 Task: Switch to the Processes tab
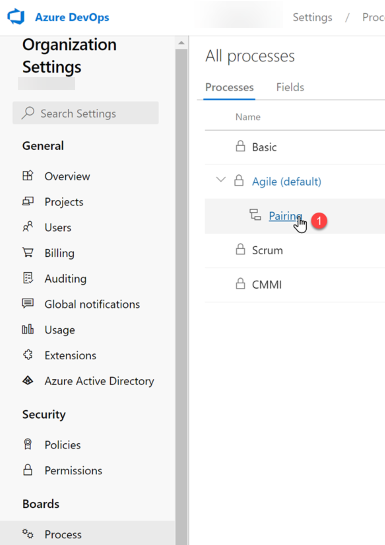click(229, 87)
